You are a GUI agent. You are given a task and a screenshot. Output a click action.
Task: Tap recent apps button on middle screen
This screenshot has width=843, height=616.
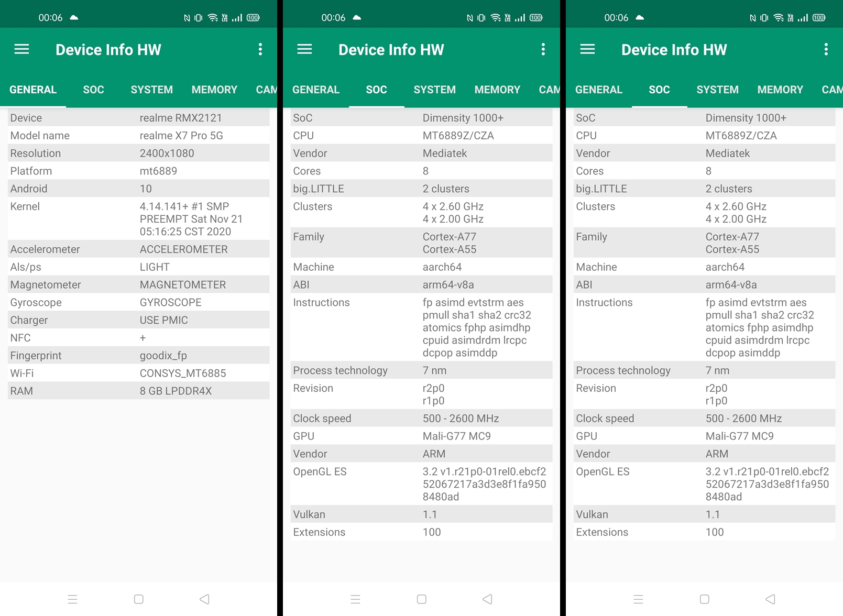pos(355,599)
